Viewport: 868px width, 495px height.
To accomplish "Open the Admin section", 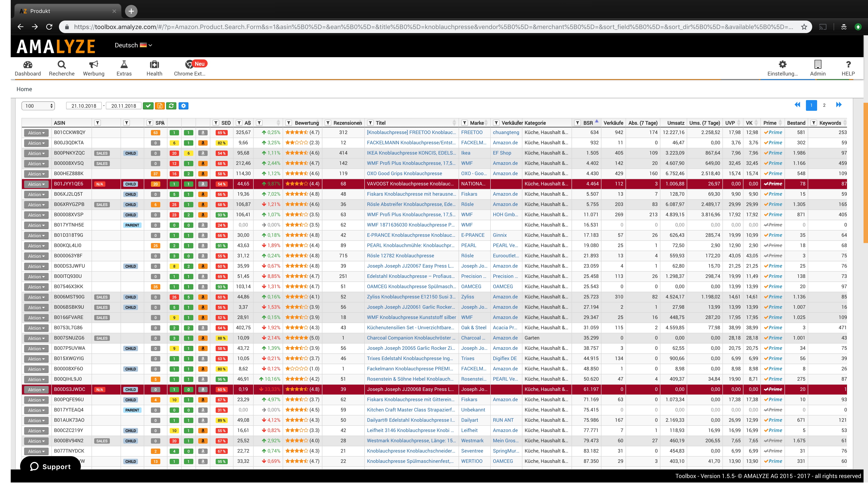I will pyautogui.click(x=817, y=68).
